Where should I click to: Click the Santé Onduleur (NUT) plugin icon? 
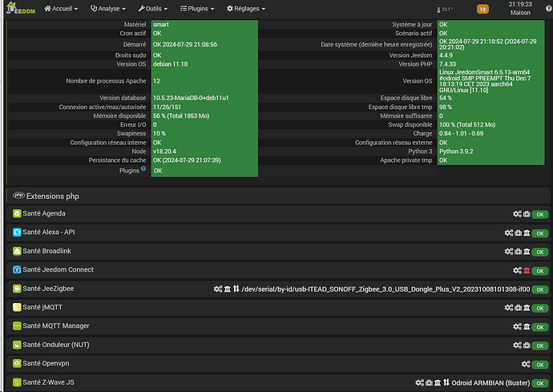tap(17, 345)
